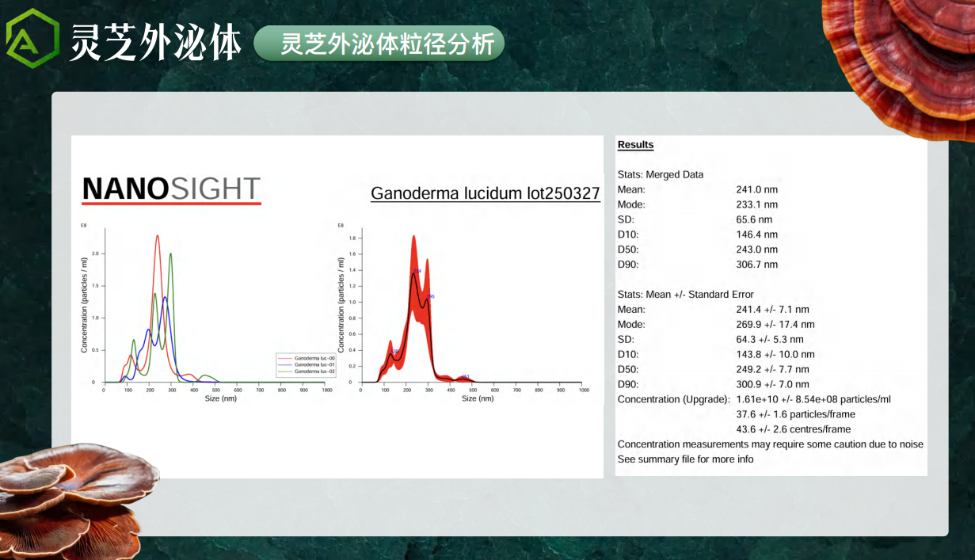
Task: Click the 灵芝外泌体 heading text
Action: pyautogui.click(x=155, y=41)
